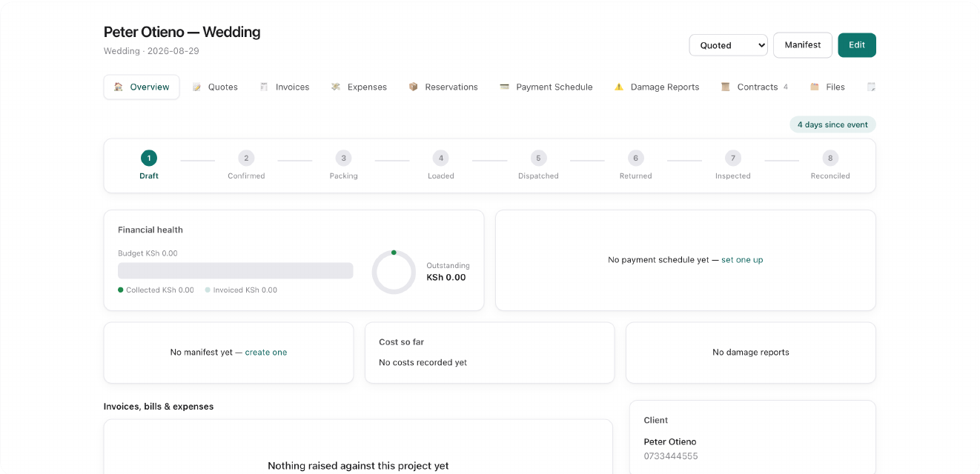The image size is (980, 474).
Task: Click the card icon beside Payment Schedule
Action: 505,87
